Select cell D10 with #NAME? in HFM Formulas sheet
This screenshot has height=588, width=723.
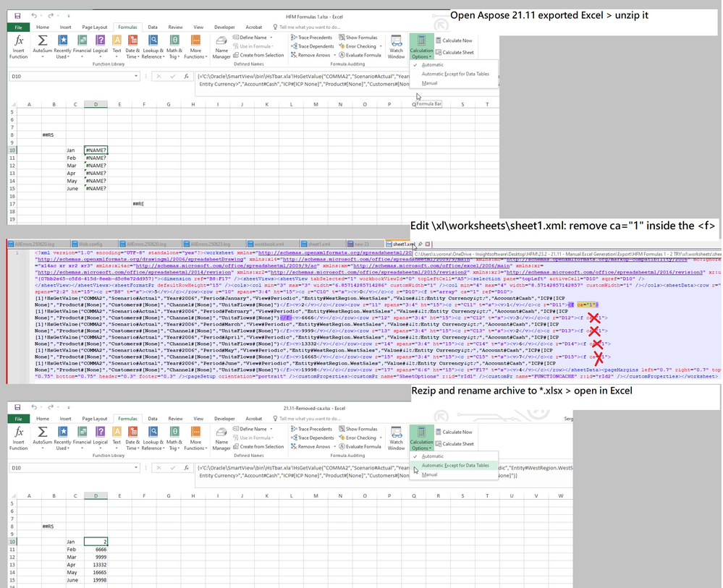[x=96, y=150]
